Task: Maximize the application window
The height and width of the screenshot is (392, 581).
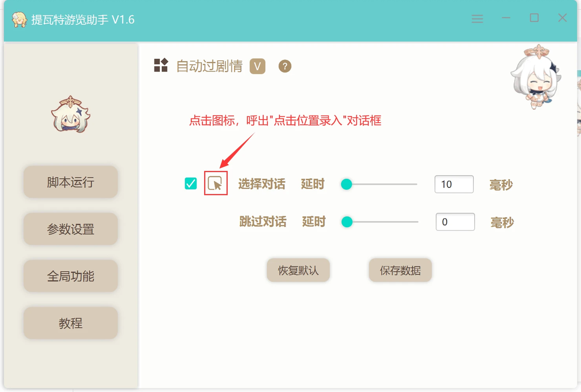Action: (534, 18)
